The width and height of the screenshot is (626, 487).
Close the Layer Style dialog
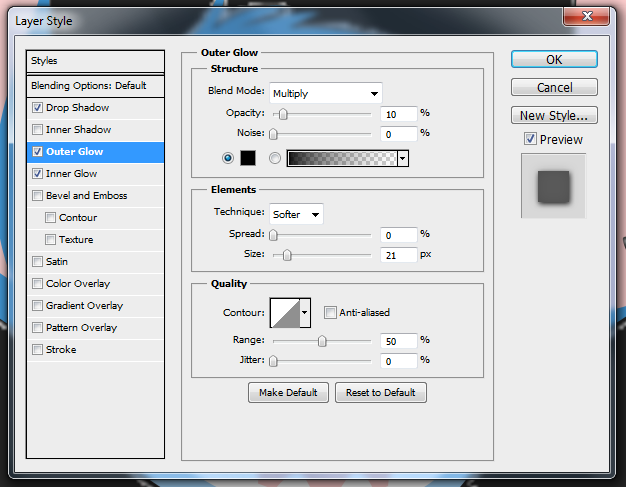[586, 16]
